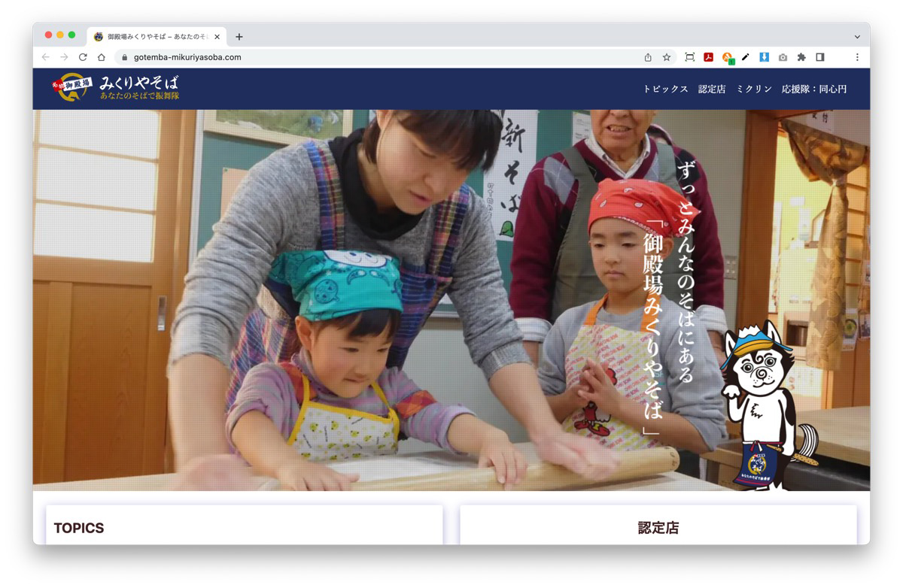Viewport: 903px width, 588px height.
Task: Click the share/export icon in toolbar
Action: click(x=647, y=57)
